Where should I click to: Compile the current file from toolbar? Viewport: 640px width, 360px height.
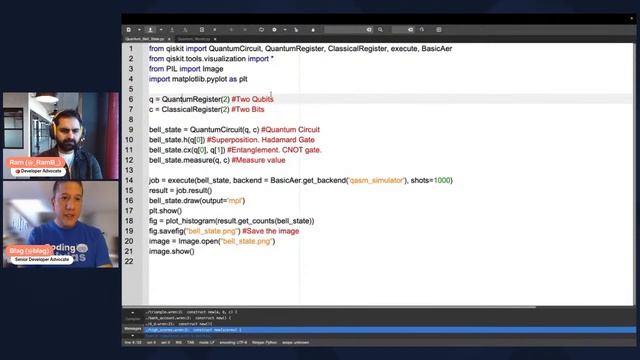click(261, 30)
